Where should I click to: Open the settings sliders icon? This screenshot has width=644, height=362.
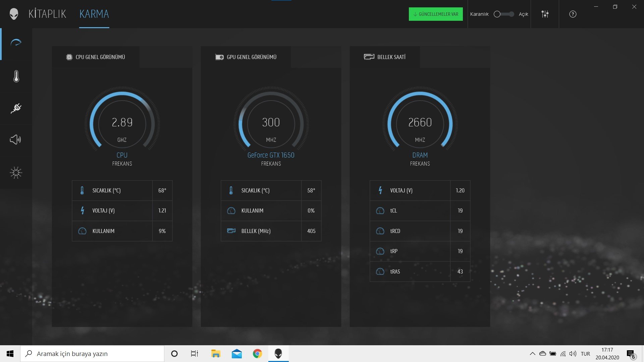(x=545, y=14)
